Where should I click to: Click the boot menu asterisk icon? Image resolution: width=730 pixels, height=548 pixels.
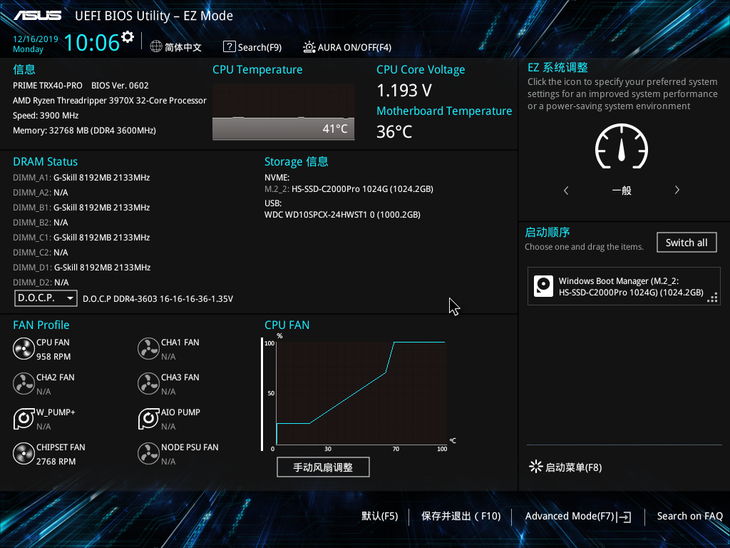coord(536,467)
